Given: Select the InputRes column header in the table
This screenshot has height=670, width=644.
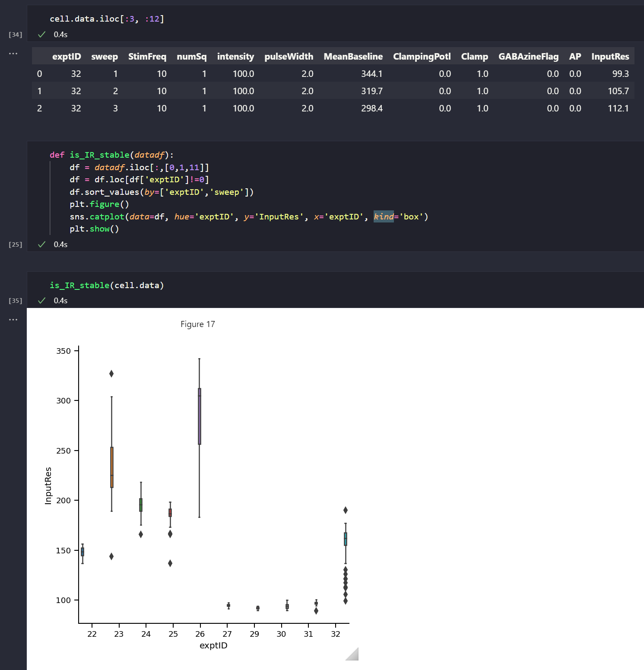Looking at the screenshot, I should (610, 56).
